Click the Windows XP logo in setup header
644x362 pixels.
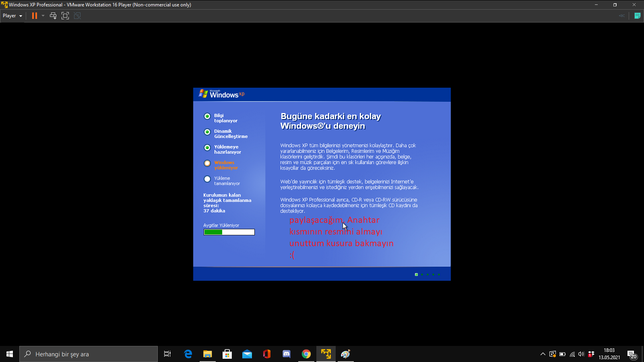[221, 94]
